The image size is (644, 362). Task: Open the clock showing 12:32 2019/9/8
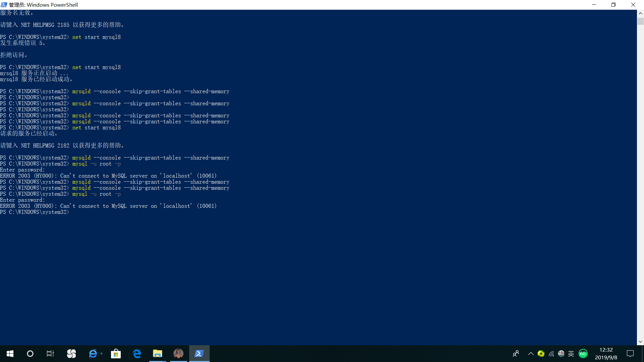click(x=606, y=354)
